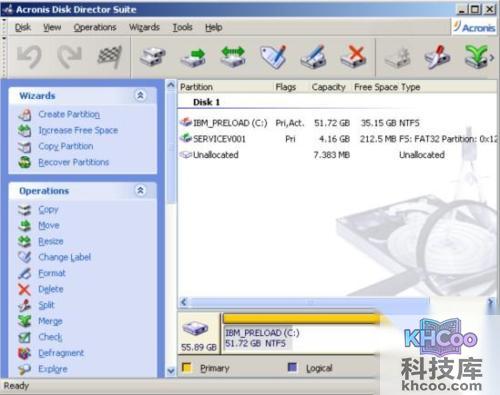Click the Format icon in Operations panel
The width and height of the screenshot is (500, 395).
(x=24, y=273)
